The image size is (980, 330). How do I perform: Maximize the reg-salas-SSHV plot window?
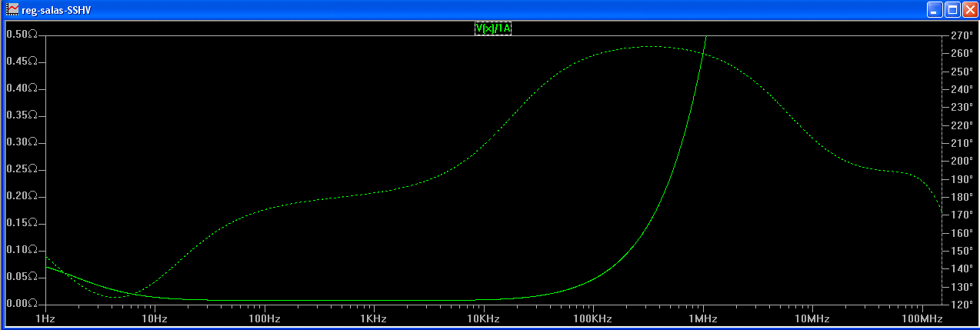pyautogui.click(x=952, y=10)
